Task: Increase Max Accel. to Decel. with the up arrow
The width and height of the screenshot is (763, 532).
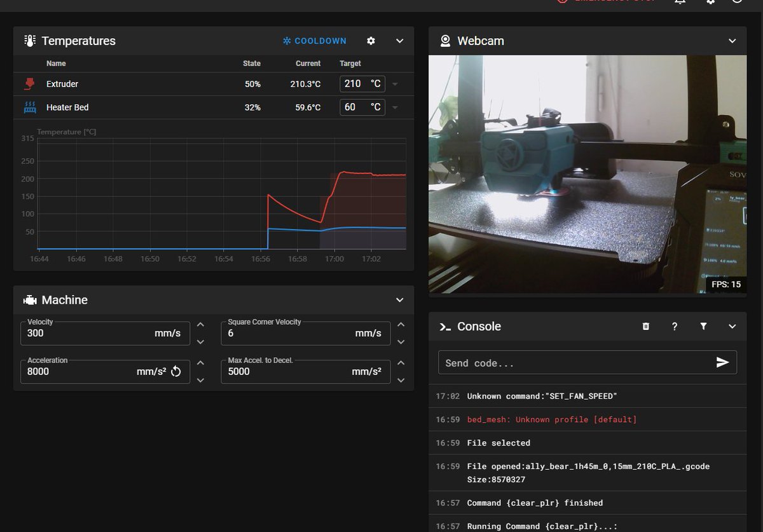Action: click(401, 363)
